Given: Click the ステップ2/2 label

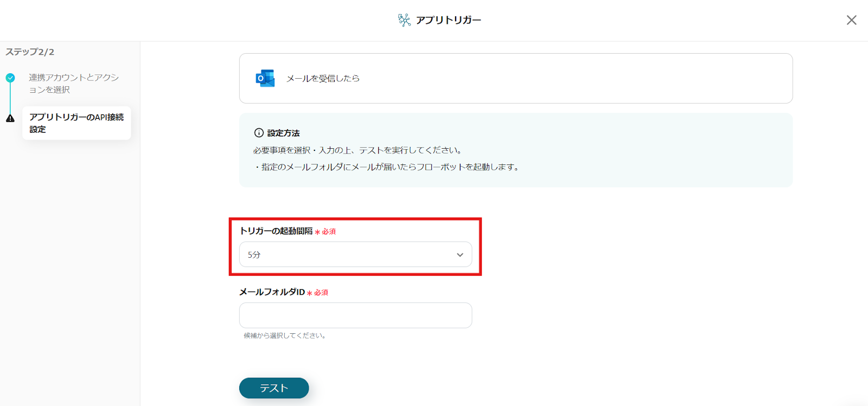Looking at the screenshot, I should [x=30, y=52].
